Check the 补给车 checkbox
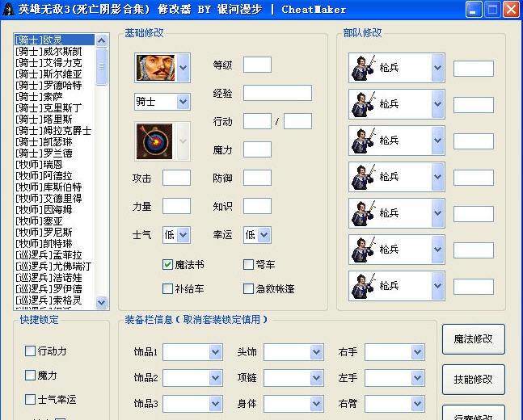Image resolution: width=523 pixels, height=420 pixels. pos(167,288)
